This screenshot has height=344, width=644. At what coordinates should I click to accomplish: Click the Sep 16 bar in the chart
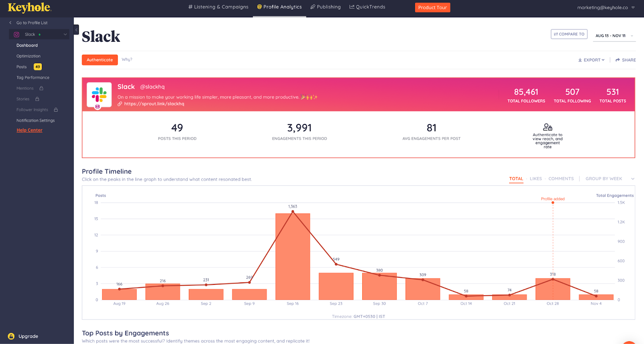click(293, 257)
